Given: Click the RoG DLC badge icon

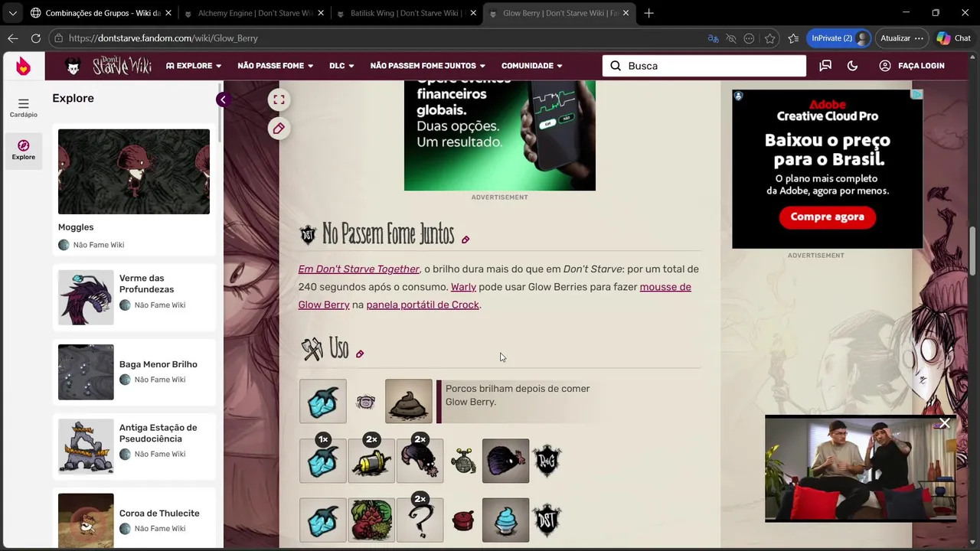Looking at the screenshot, I should [x=547, y=461].
